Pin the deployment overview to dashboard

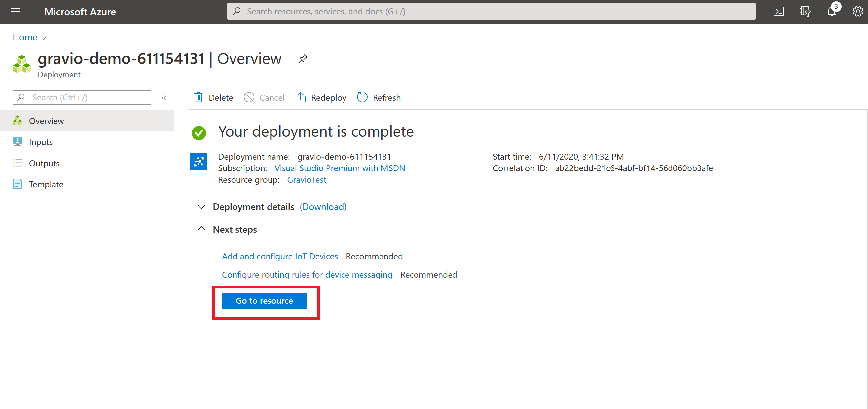(x=302, y=58)
